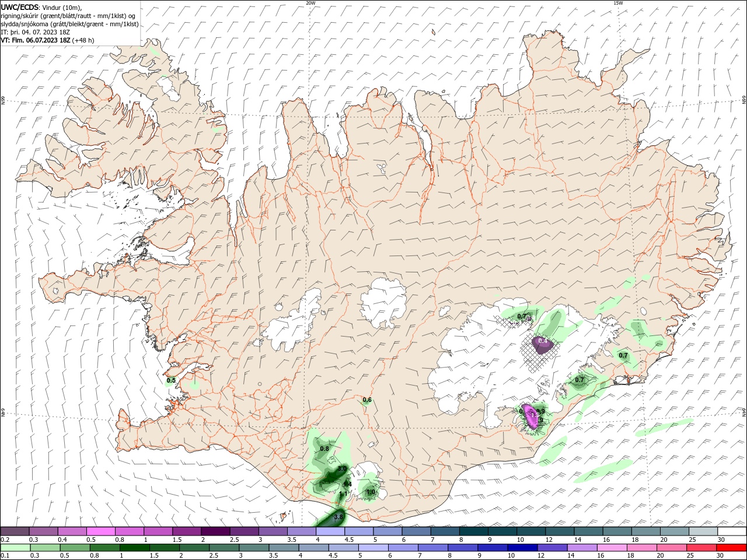Viewport: 747px width, 560px height.
Task: Click the royal blue 9 mm rain swatch
Action: click(x=492, y=548)
